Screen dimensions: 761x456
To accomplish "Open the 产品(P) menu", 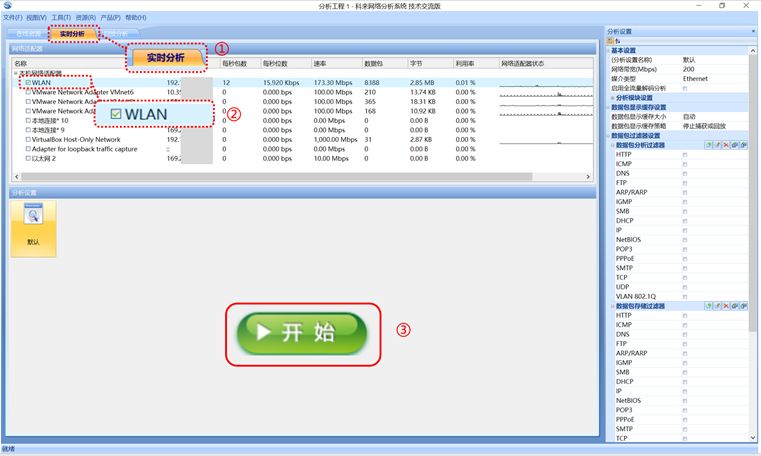I will pos(110,17).
